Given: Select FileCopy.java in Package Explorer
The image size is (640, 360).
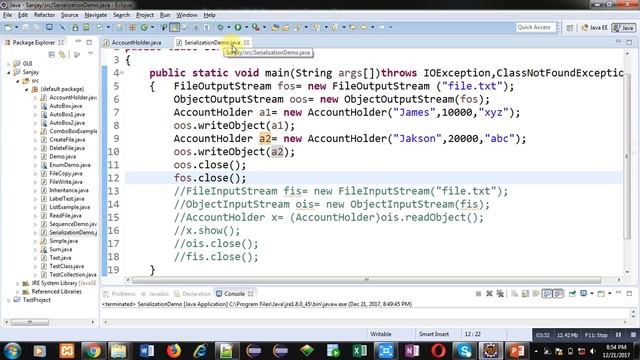Looking at the screenshot, I should tap(65, 173).
